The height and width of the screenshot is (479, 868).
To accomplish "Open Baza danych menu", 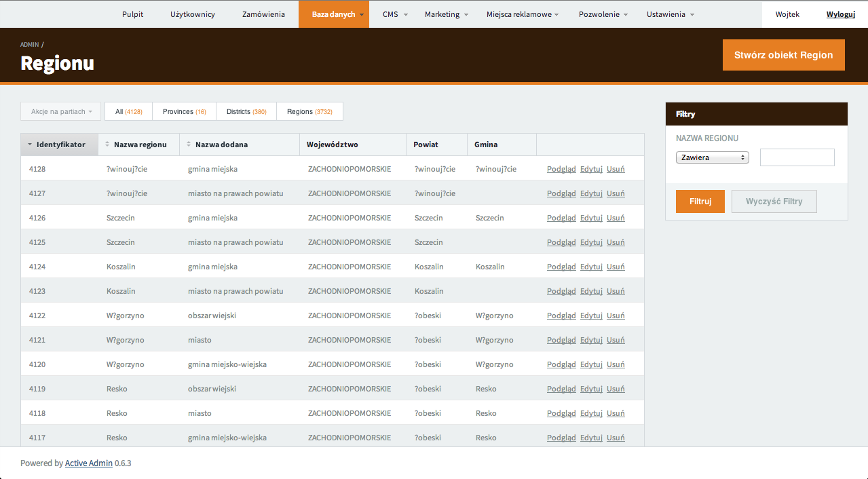I will (334, 14).
